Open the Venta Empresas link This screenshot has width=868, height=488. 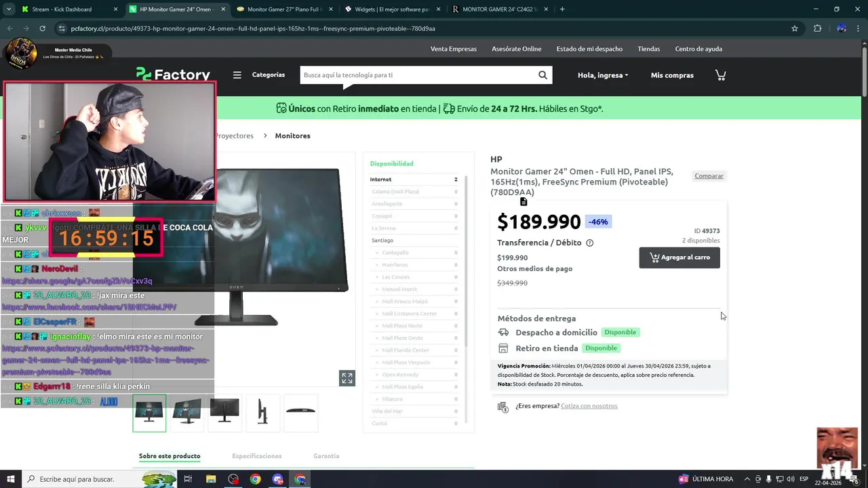[454, 49]
